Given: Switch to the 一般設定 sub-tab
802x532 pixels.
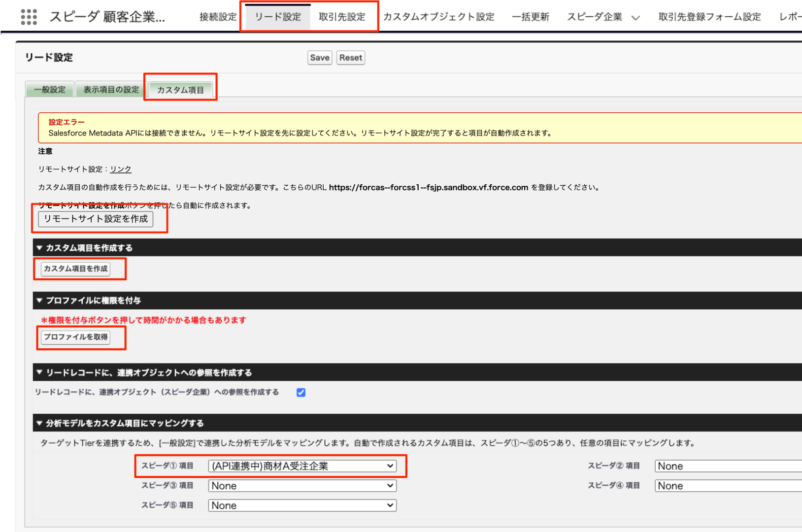Looking at the screenshot, I should coord(50,90).
